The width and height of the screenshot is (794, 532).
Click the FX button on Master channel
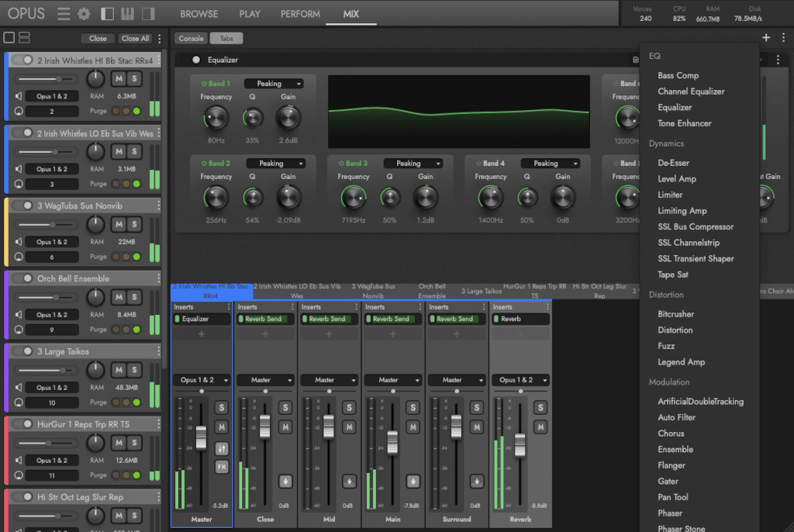tap(222, 467)
